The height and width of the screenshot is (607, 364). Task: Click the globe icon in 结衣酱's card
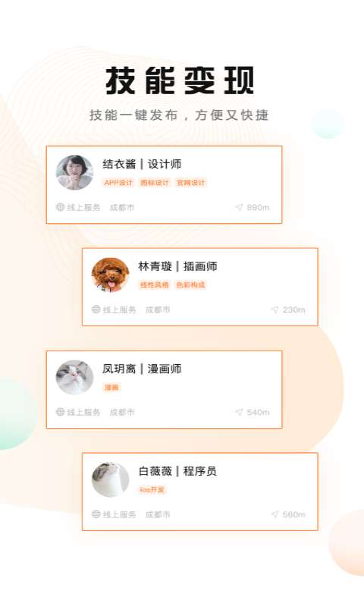[60, 207]
